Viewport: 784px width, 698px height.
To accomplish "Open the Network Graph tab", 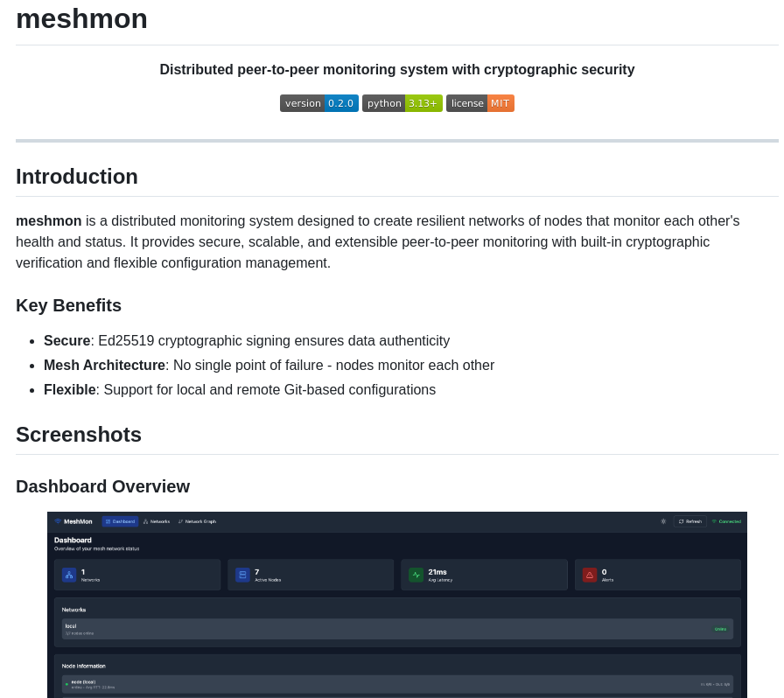I will pos(198,521).
